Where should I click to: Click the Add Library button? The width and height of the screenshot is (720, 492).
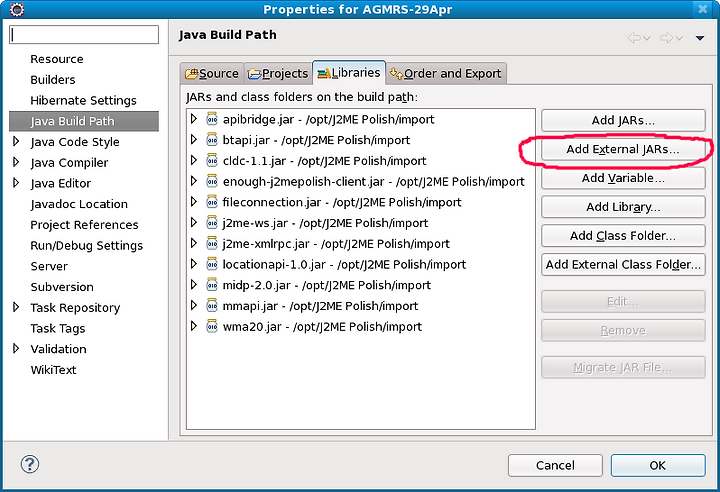point(623,207)
